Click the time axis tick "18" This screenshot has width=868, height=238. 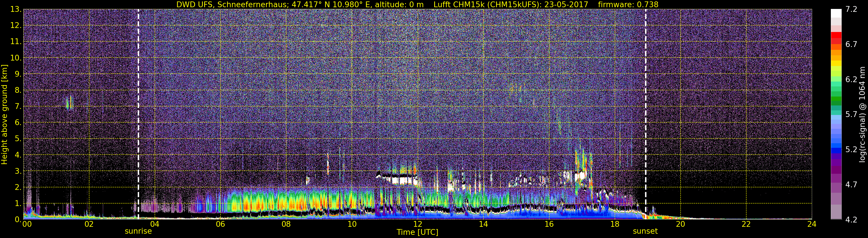[614, 224]
